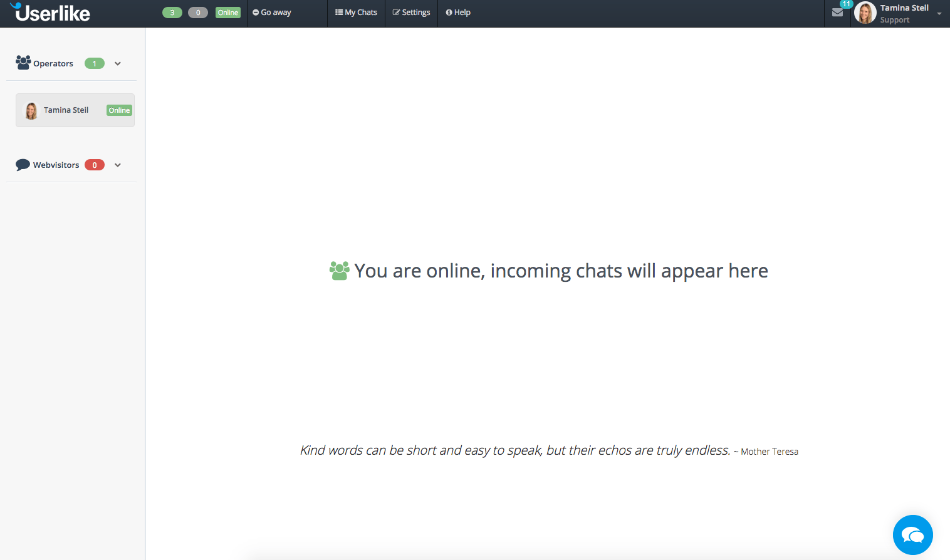Viewport: 950px width, 560px height.
Task: Expand the Operators section chevron
Action: (x=118, y=63)
